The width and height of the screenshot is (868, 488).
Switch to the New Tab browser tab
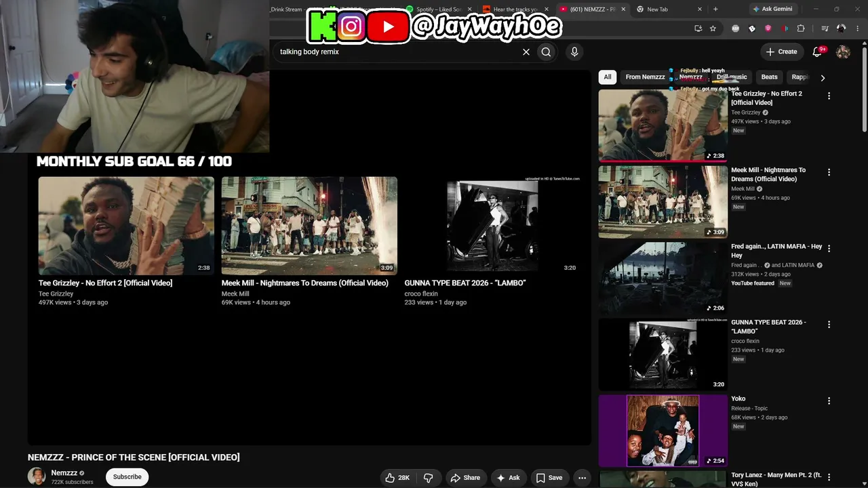click(669, 9)
